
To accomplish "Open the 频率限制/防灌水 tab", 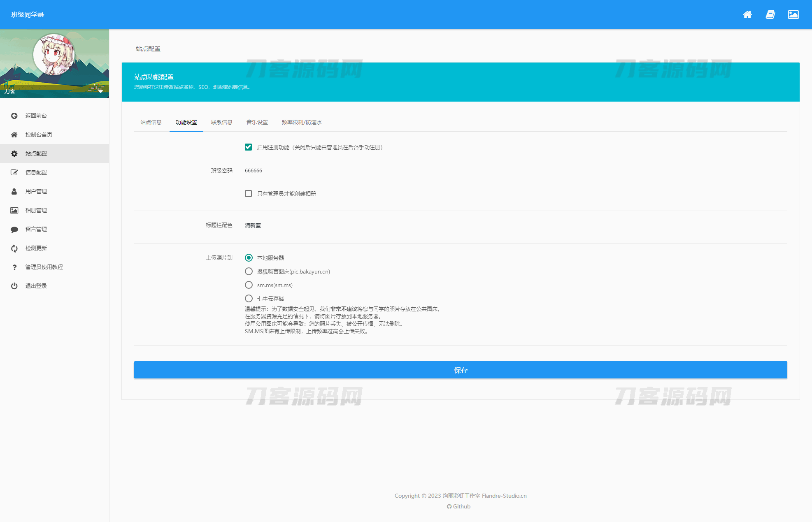I will click(x=301, y=122).
